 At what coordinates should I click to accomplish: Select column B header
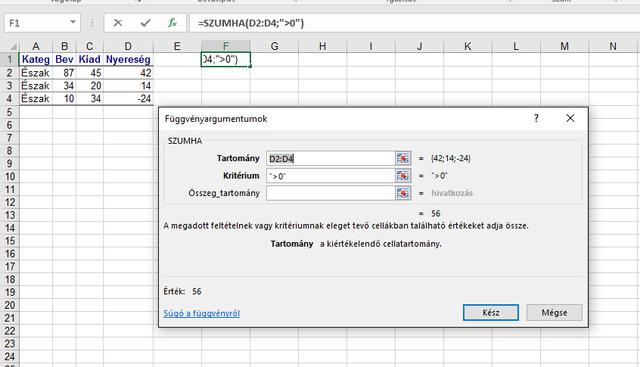pos(64,46)
